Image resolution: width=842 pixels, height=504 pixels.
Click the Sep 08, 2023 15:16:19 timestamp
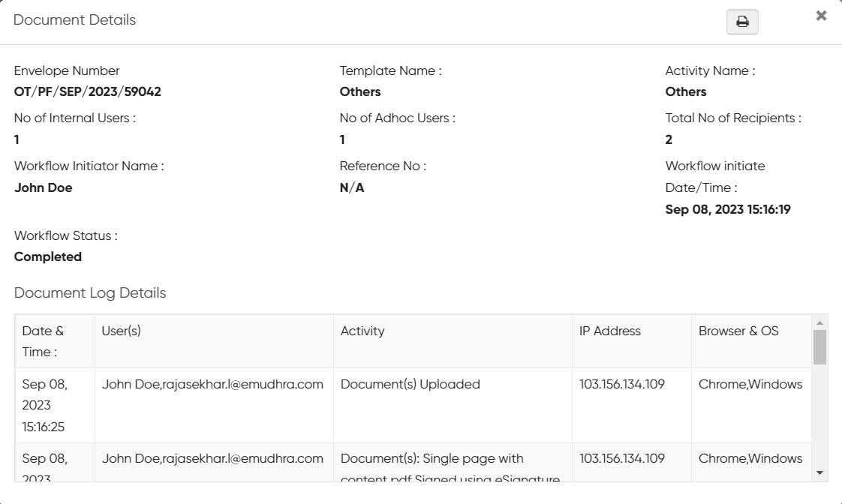pyautogui.click(x=727, y=209)
